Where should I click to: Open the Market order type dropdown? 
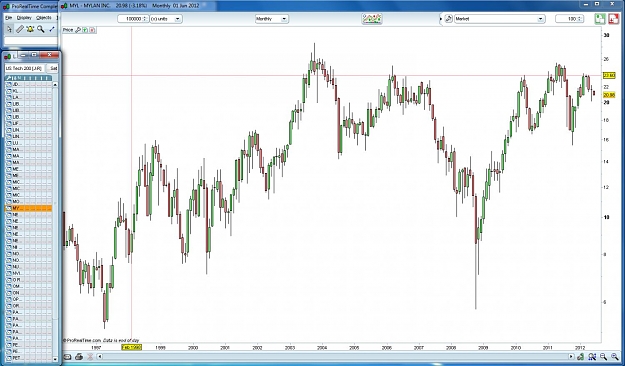[x=499, y=19]
